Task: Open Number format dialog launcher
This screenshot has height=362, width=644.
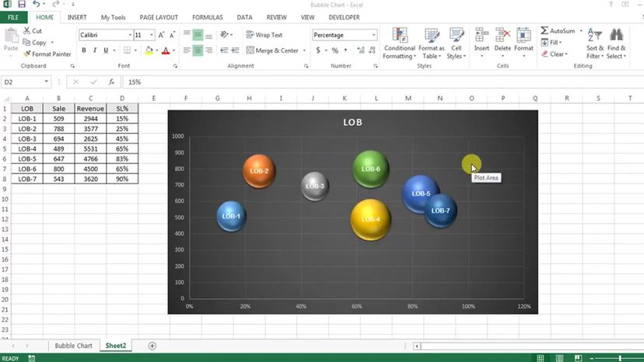Action: click(x=376, y=66)
